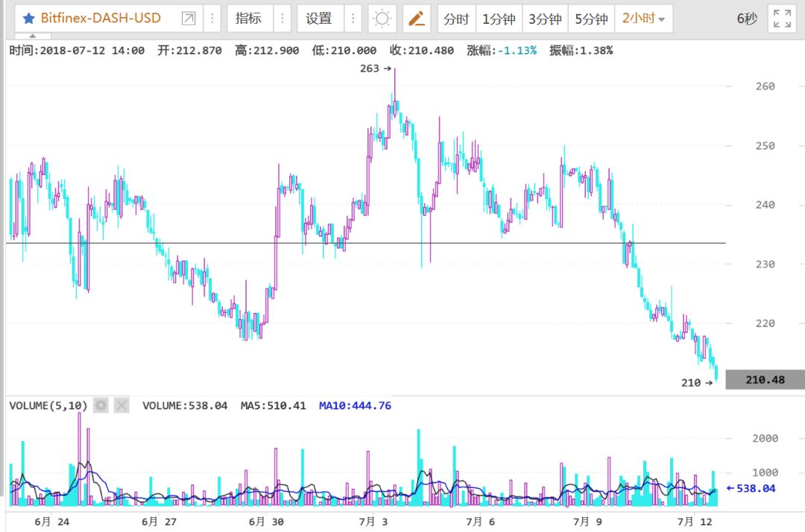The width and height of the screenshot is (805, 532).
Task: Click the MA5:510.41 value
Action: point(273,406)
